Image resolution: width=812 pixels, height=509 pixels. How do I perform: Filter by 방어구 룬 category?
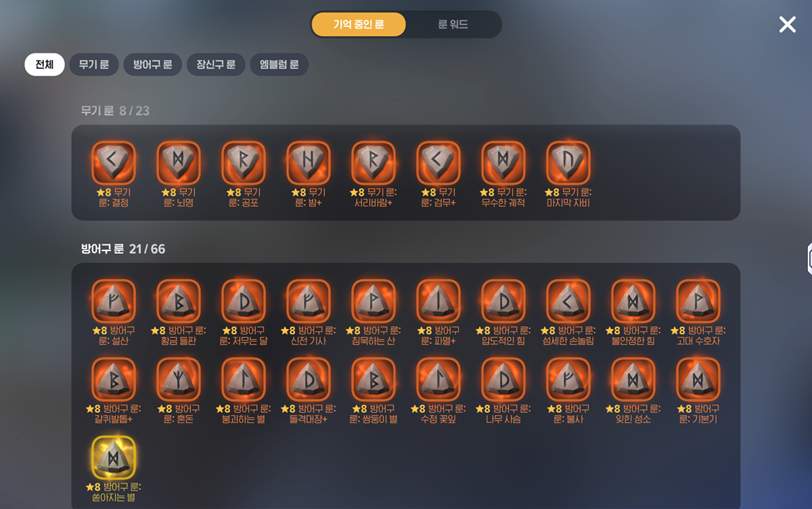(153, 65)
